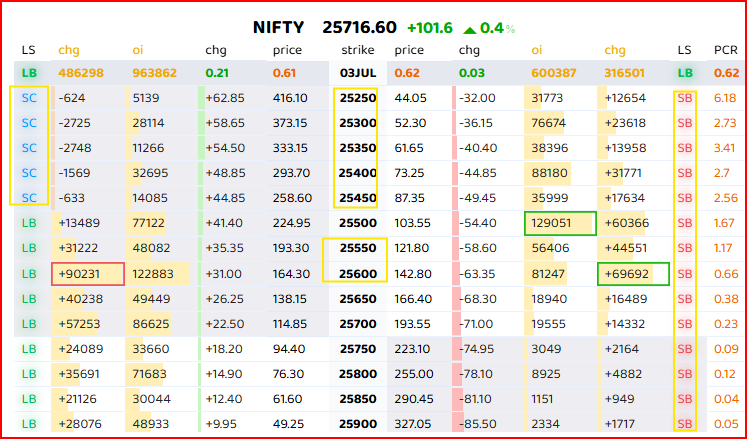This screenshot has height=439, width=747.
Task: Click PCR value 6.18
Action: pos(725,98)
